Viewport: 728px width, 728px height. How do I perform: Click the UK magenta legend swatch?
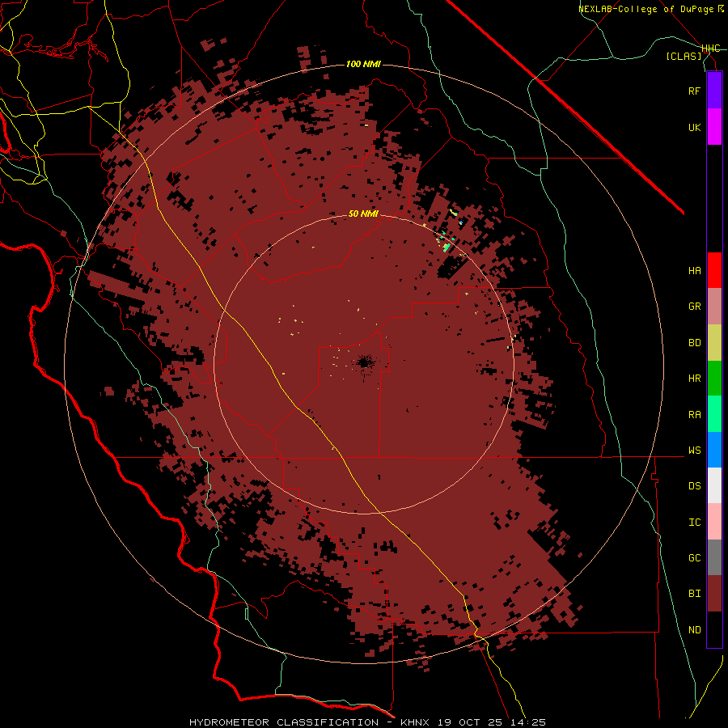click(714, 127)
